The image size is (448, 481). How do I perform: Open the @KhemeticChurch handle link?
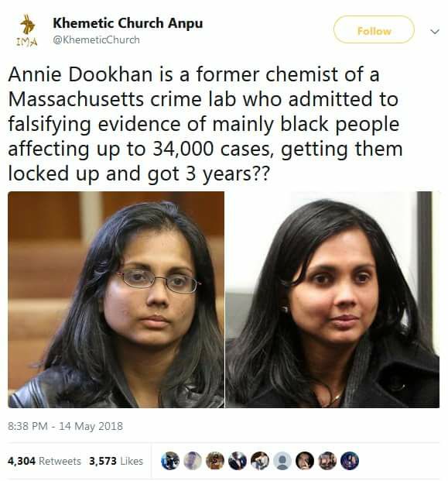96,40
